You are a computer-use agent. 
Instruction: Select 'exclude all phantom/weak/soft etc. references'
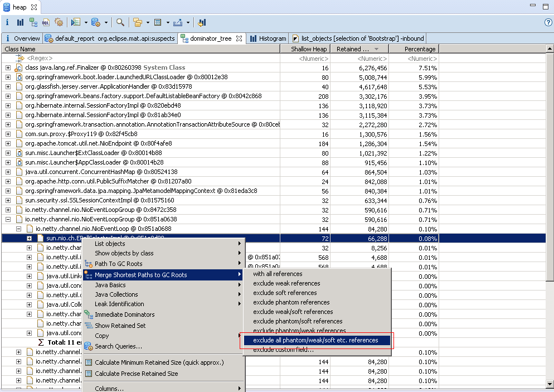pyautogui.click(x=315, y=340)
